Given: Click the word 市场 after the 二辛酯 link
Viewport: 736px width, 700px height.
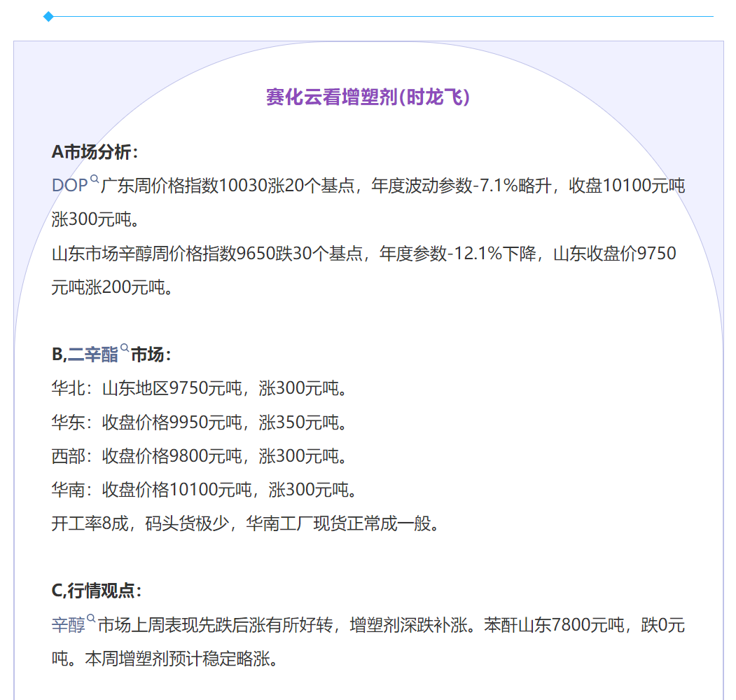Looking at the screenshot, I should click(148, 355).
